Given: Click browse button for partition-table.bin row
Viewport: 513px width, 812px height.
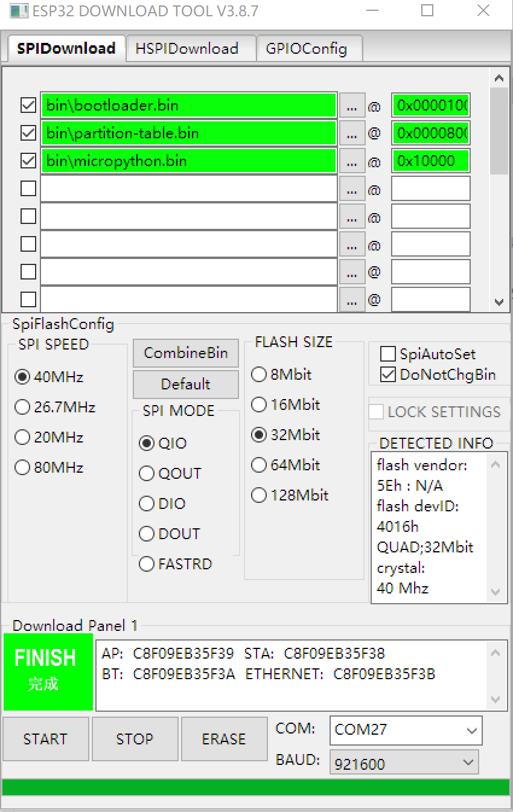Looking at the screenshot, I should coord(352,133).
